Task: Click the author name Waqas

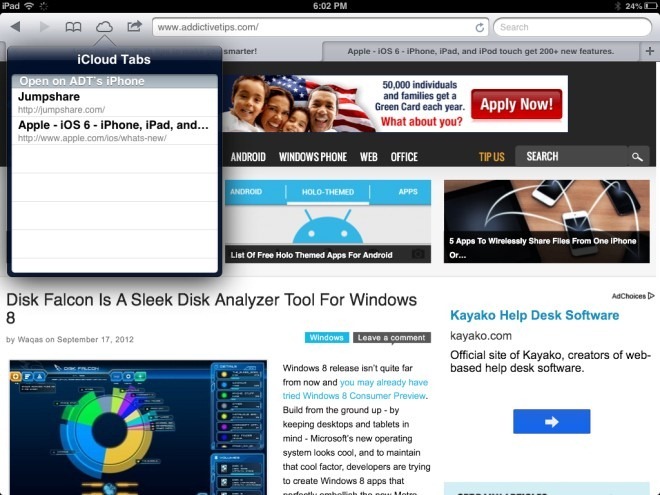Action: coord(30,339)
